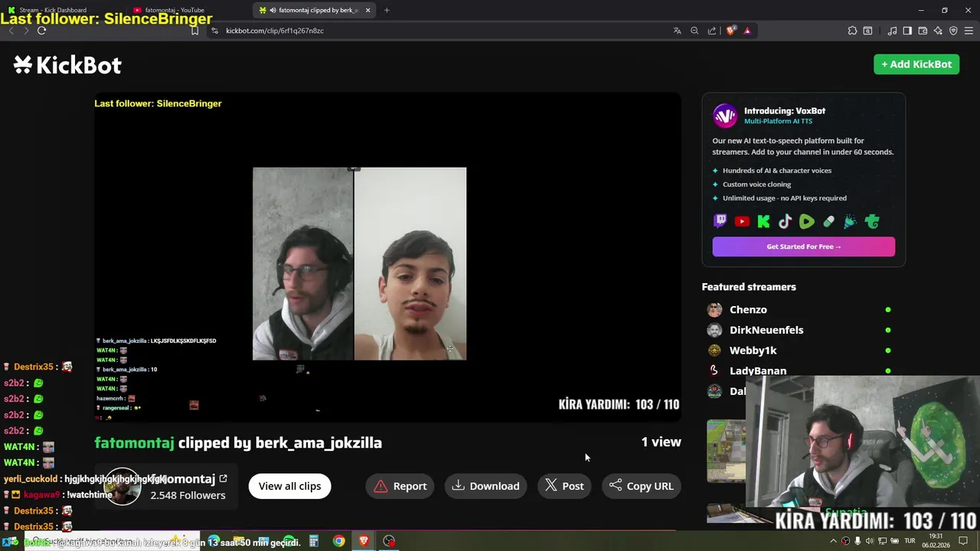
Task: Click DirkNeuenfels's avatar
Action: [714, 330]
